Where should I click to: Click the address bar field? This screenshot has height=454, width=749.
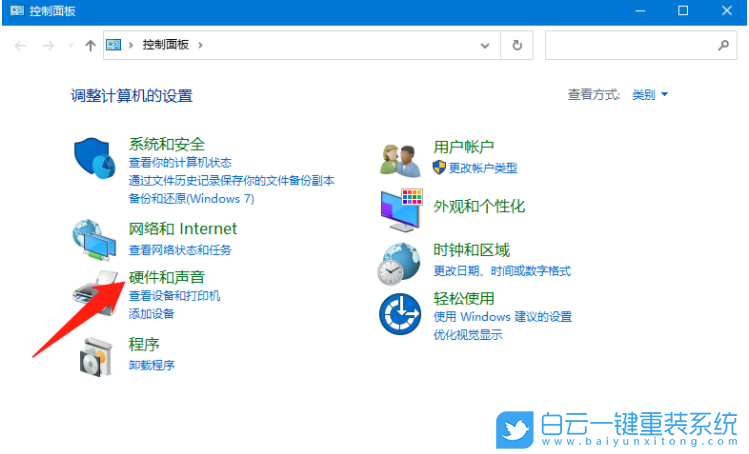[302, 45]
